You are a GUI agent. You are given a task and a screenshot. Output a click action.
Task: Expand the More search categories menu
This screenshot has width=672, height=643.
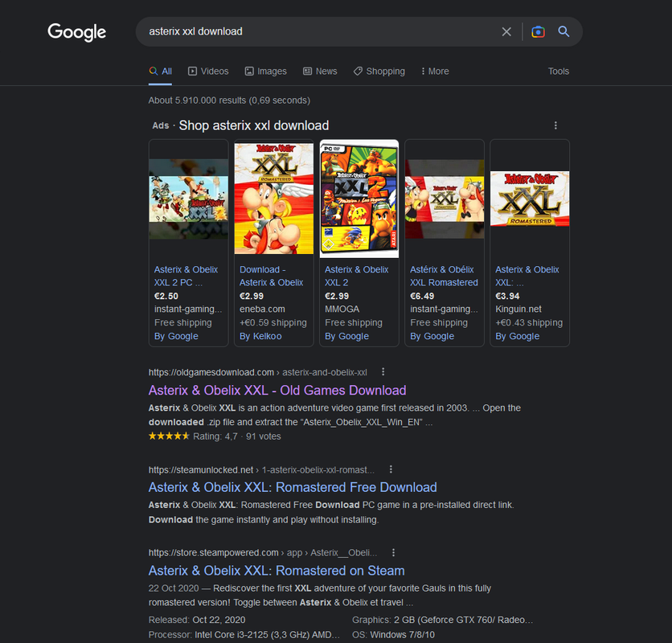click(435, 72)
